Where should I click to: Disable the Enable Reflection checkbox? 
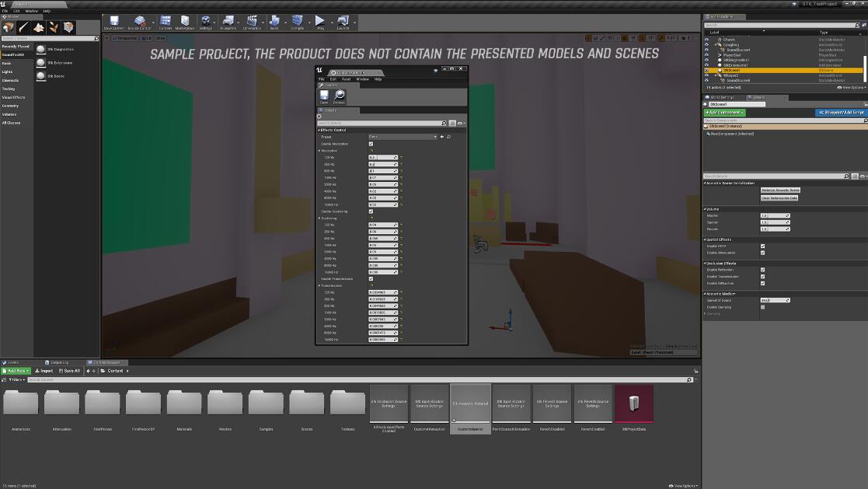tap(762, 270)
